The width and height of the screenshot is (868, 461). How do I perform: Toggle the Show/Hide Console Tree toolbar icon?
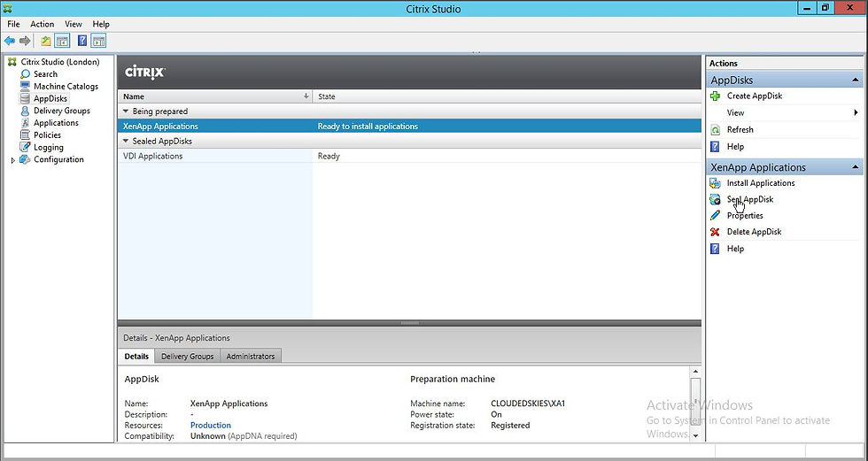[x=63, y=41]
